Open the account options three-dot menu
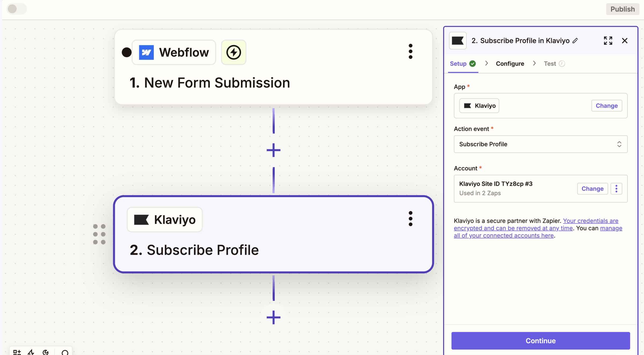 pos(616,188)
